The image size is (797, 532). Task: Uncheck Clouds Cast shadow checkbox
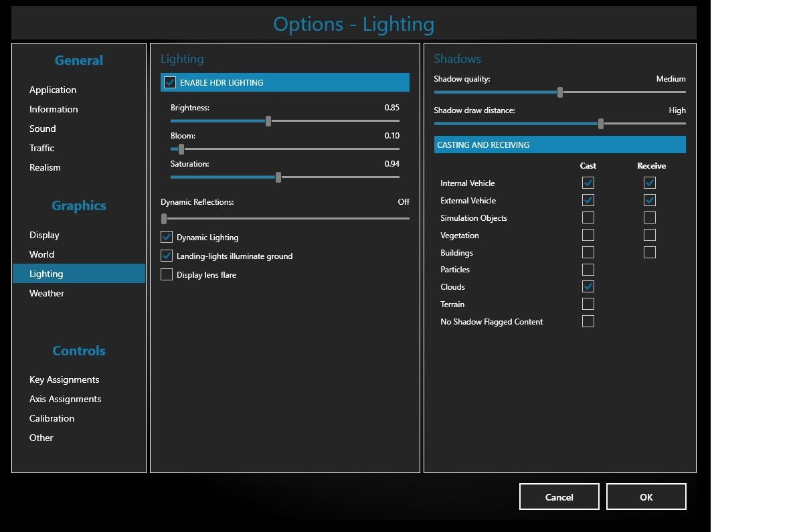click(x=588, y=286)
